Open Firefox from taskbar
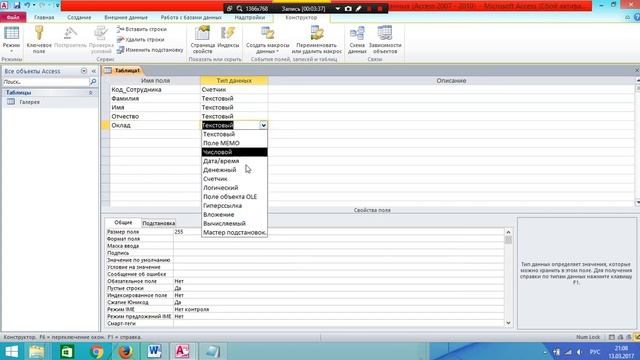Viewport: 640px width, 360px height. coord(125,351)
